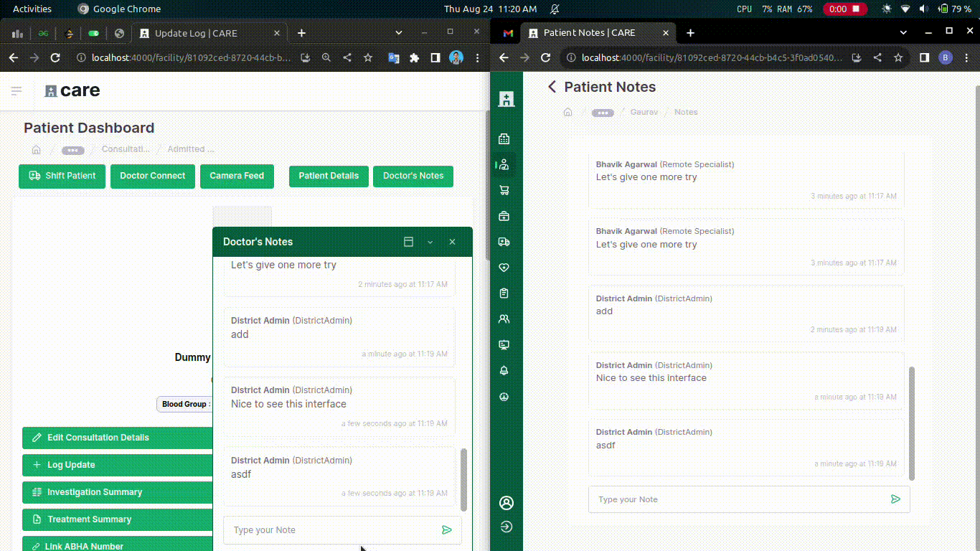Screen dimensions: 980x551
Task: Open Notifications via the bell icon
Action: tap(504, 370)
